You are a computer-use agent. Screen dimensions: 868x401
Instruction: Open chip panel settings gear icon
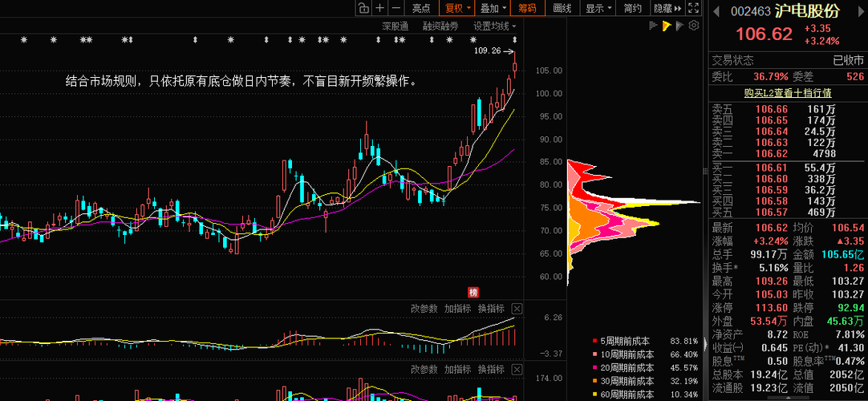click(694, 26)
